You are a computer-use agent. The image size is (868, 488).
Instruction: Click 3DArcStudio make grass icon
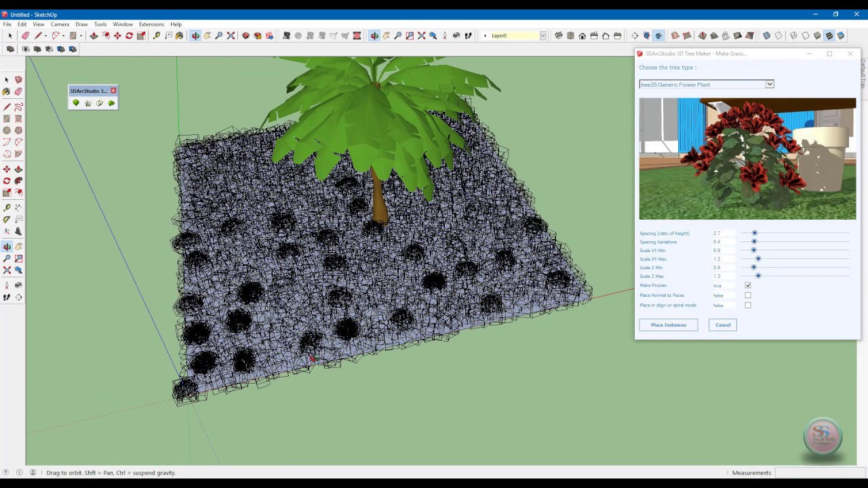point(87,103)
